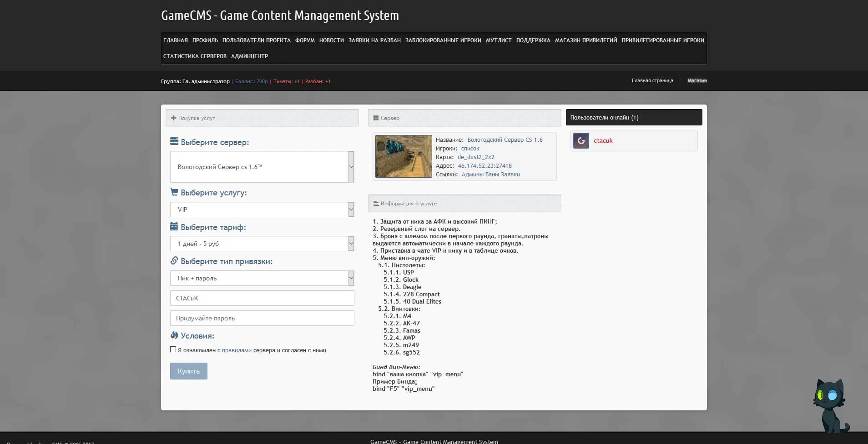The width and height of the screenshot is (868, 444).
Task: Check the server rules agreement checkbox
Action: point(173,349)
